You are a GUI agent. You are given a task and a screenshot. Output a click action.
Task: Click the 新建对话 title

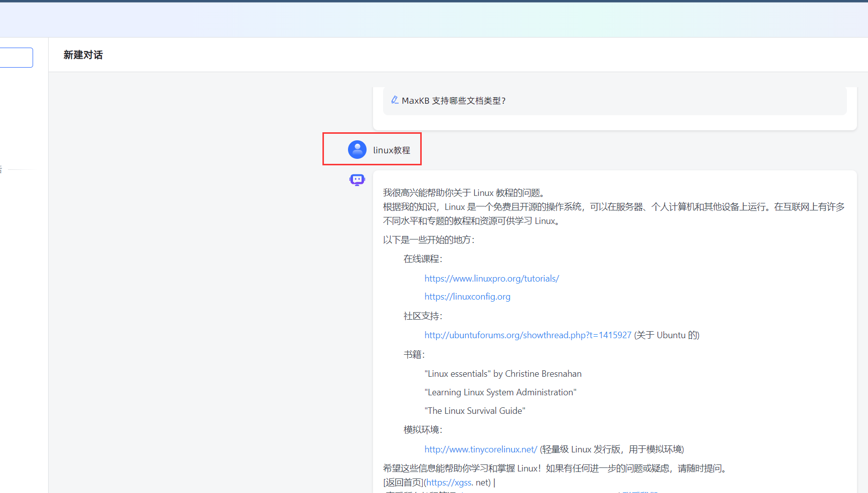tap(83, 55)
